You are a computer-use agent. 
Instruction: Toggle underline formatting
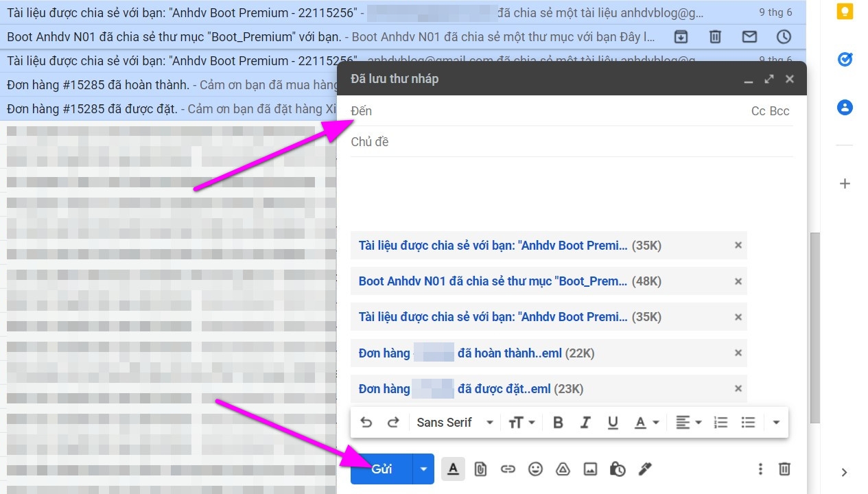pyautogui.click(x=613, y=422)
